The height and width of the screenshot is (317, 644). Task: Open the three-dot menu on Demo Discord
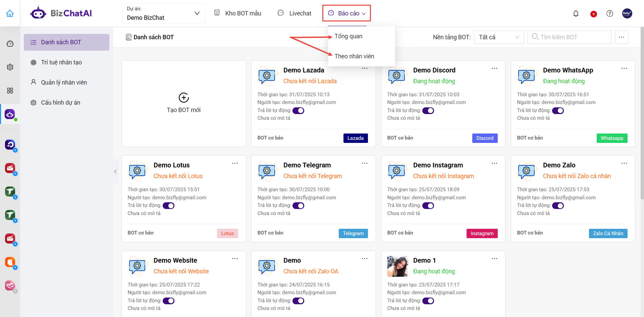(494, 68)
